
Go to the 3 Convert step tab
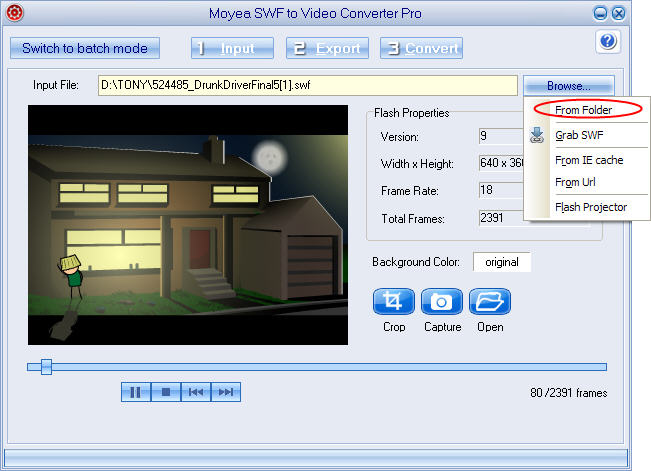[421, 48]
